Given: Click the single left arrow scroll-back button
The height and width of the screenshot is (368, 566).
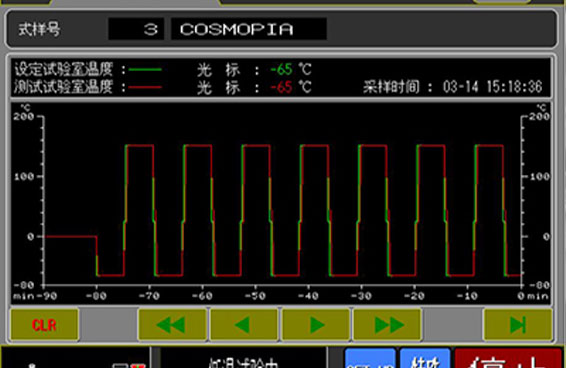Looking at the screenshot, I should point(244,325).
